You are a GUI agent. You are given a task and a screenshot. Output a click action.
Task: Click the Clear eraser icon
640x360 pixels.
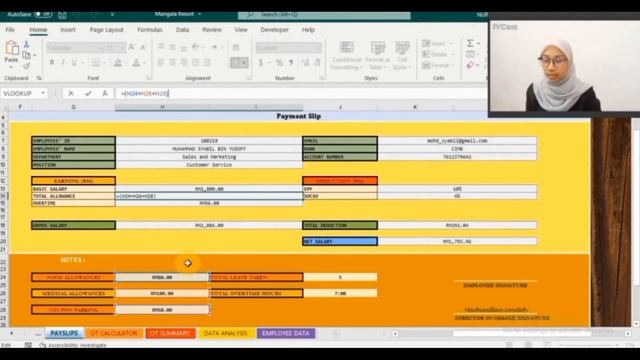(x=470, y=65)
